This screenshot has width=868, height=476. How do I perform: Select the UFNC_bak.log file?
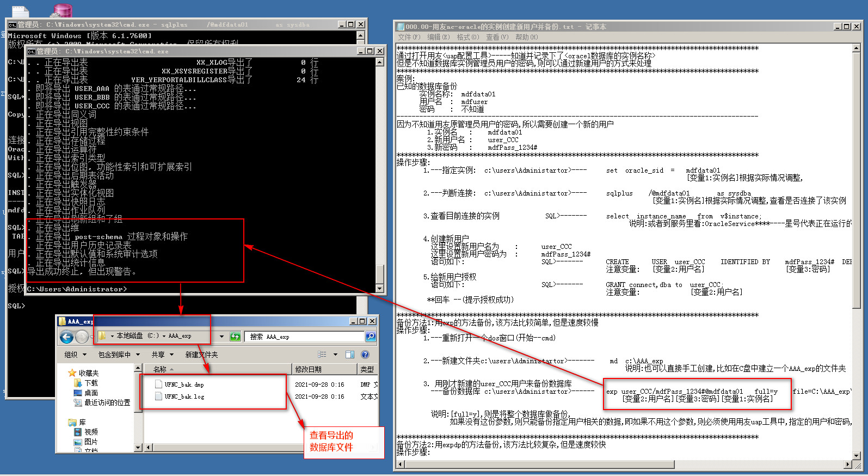tap(184, 397)
